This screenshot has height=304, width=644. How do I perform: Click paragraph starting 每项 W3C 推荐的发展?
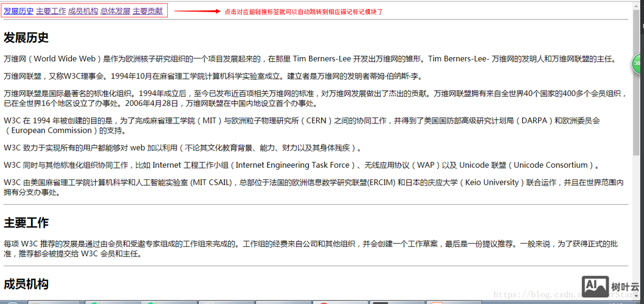click(311, 249)
